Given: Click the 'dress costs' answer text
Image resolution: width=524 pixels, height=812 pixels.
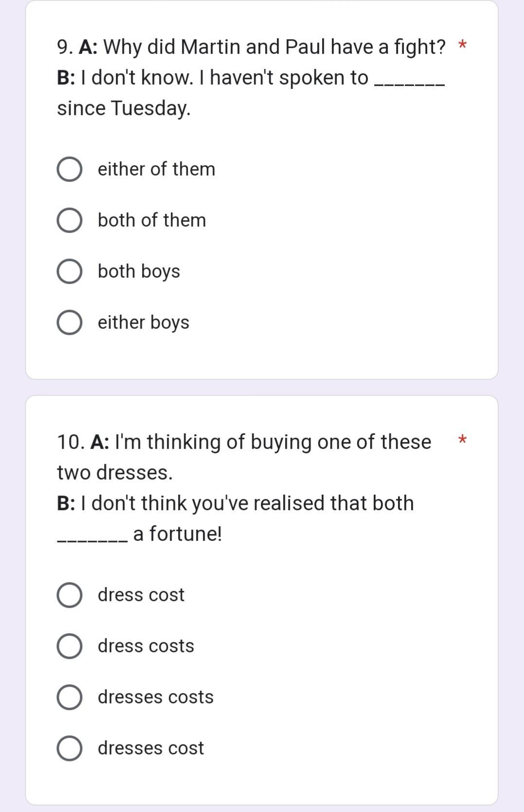Looking at the screenshot, I should [146, 646].
